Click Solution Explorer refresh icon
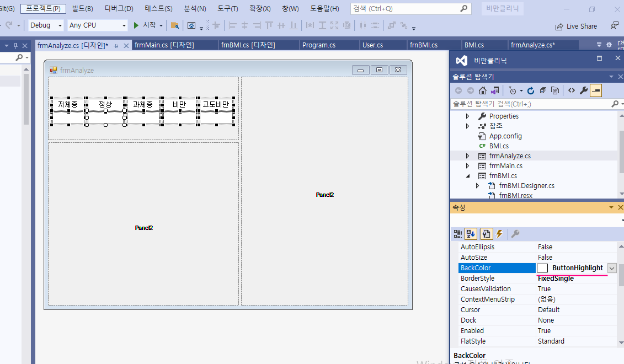Screen dimensions: 624x364 tap(531, 90)
